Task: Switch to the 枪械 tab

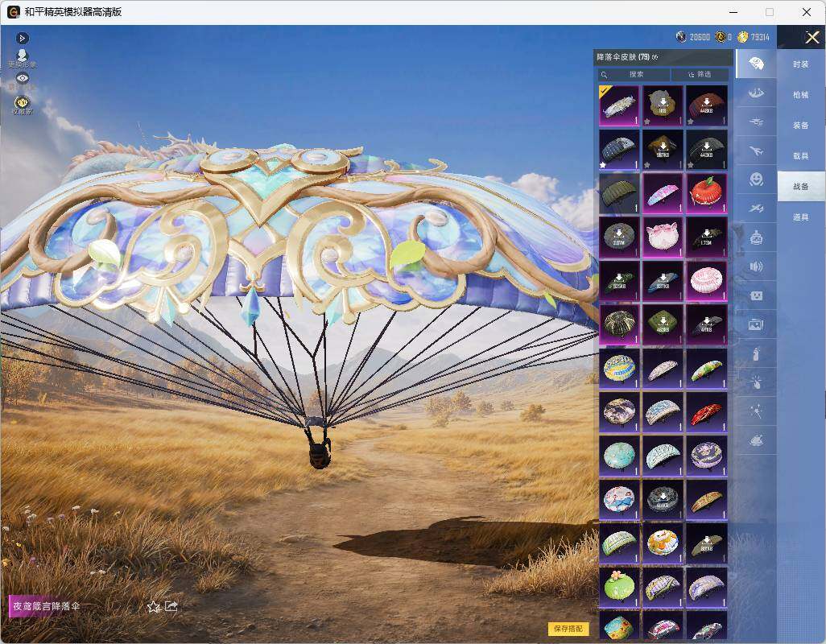Action: pos(801,95)
